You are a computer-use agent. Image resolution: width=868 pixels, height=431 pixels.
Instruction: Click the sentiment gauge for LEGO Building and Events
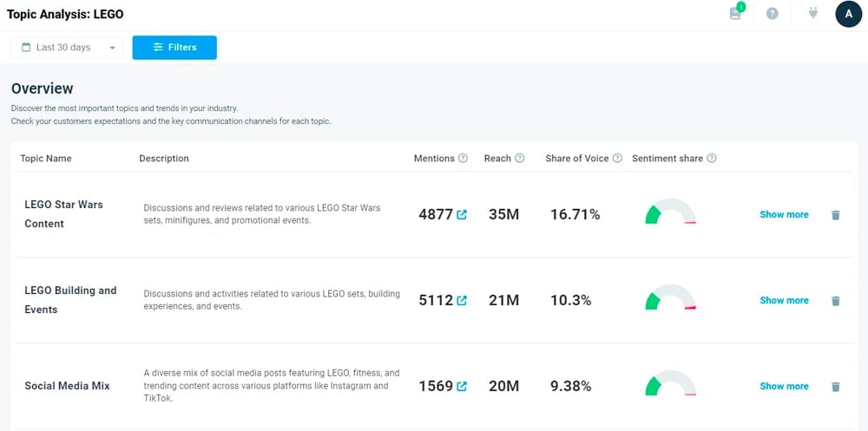pyautogui.click(x=670, y=297)
